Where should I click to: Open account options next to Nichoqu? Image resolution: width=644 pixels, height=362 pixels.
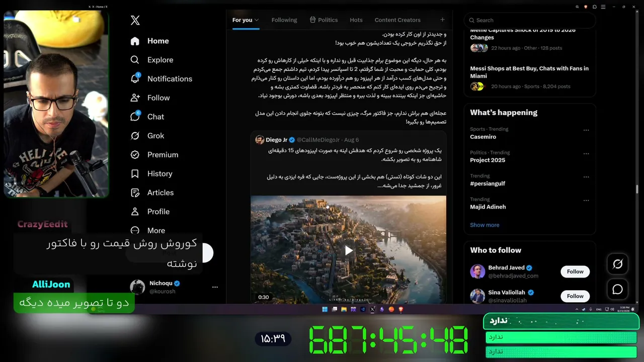coord(215,287)
